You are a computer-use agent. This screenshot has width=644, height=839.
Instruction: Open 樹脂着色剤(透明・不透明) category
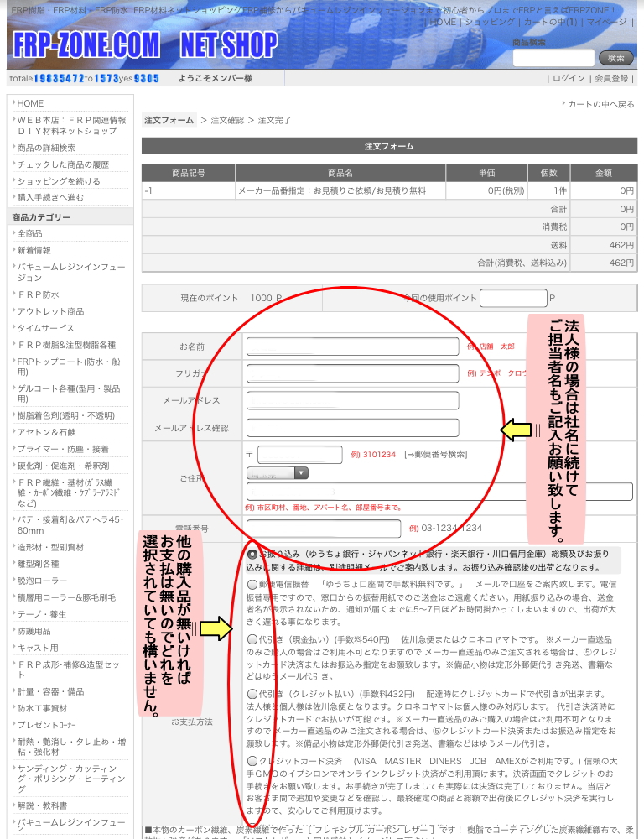65,416
